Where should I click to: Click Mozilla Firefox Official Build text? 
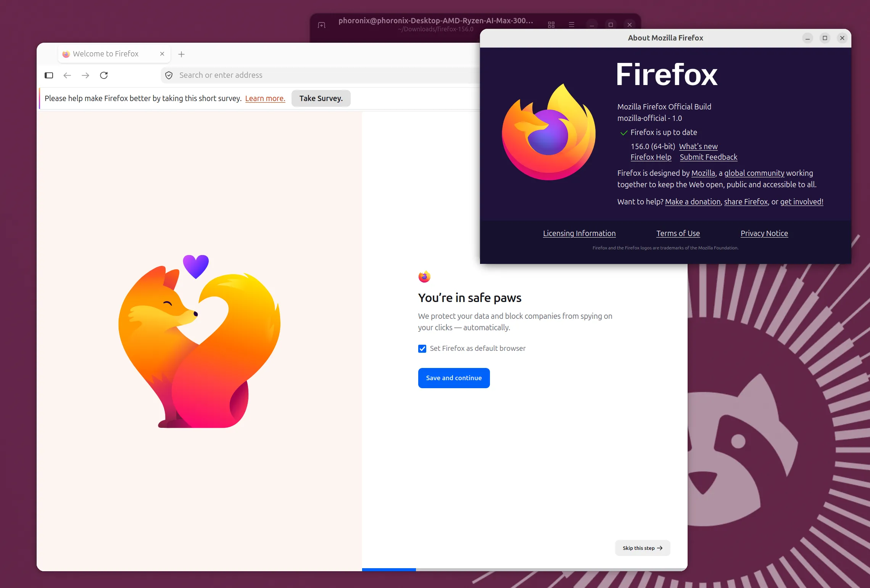[664, 107]
